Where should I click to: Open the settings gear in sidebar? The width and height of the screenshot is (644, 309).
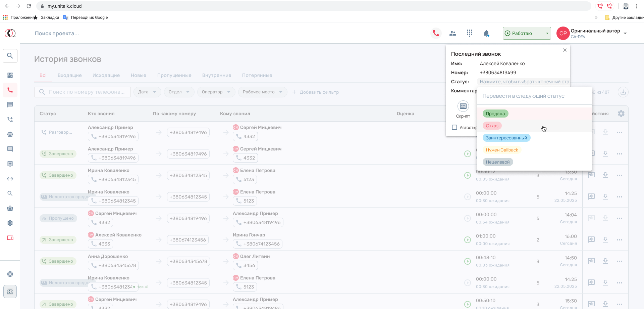10,223
